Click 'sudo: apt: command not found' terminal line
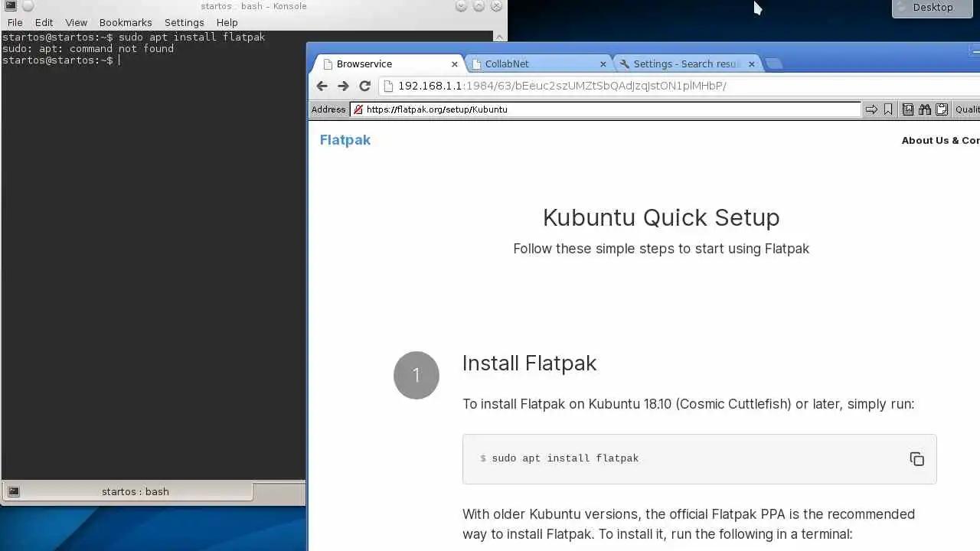Viewport: 980px width, 551px height. 88,48
